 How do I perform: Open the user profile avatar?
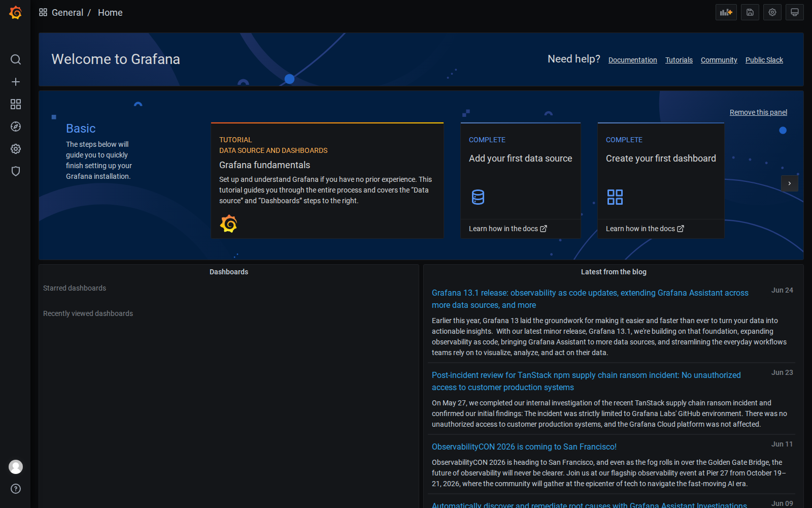16,467
